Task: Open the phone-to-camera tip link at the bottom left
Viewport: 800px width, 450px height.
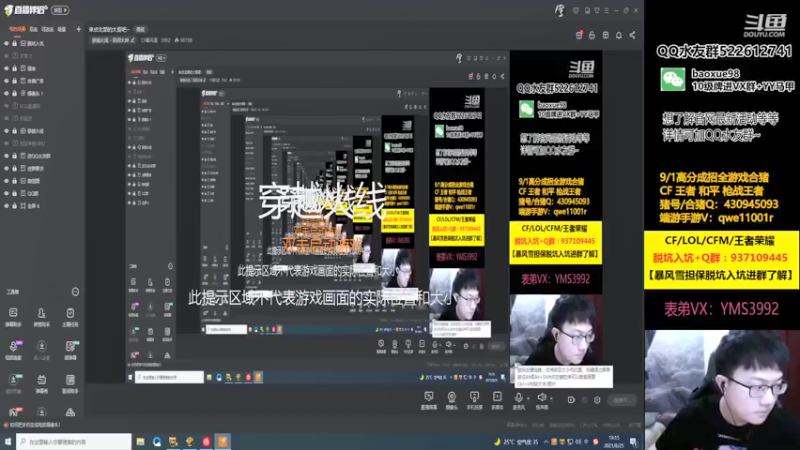Action: click(x=34, y=424)
